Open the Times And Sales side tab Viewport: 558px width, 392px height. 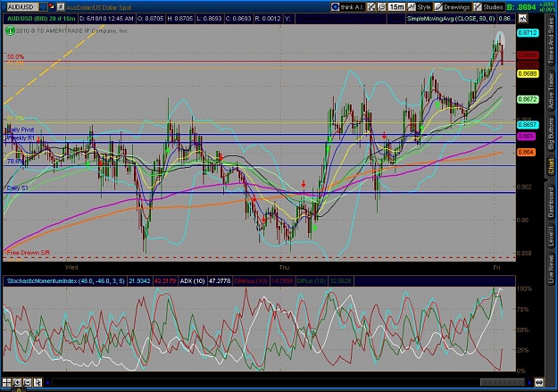tap(551, 40)
